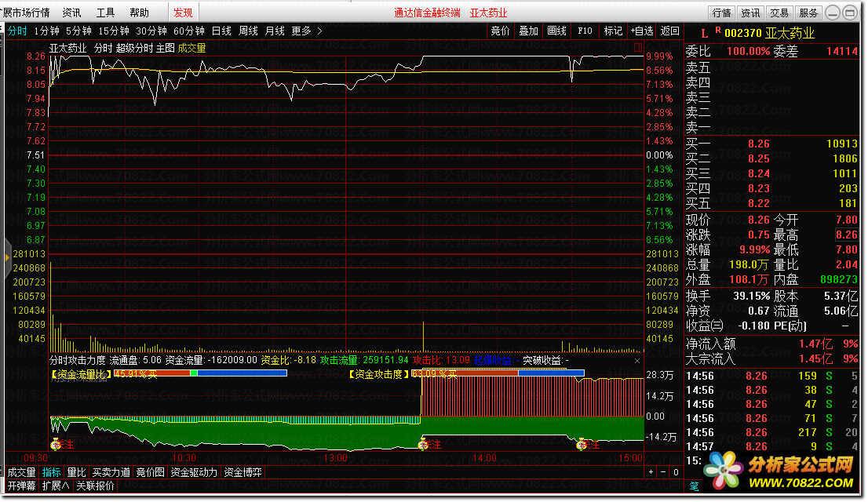Expand 更多 period options
The width and height of the screenshot is (868, 502).
coord(306,31)
